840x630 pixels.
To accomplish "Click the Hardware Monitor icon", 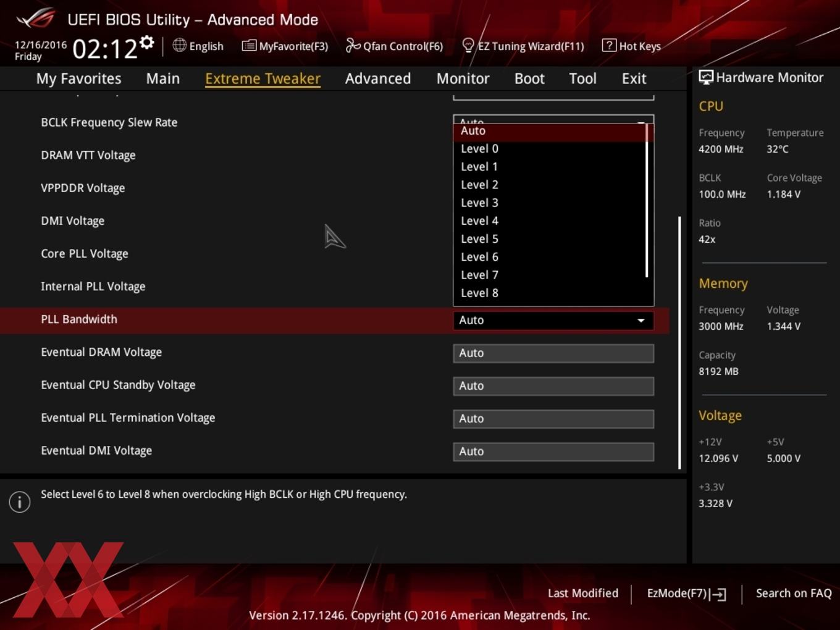I will click(x=705, y=77).
